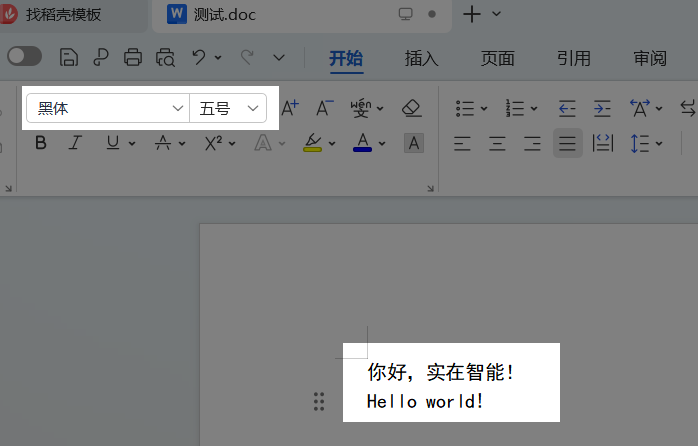
Task: Expand the line spacing dropdown arrow
Action: pos(660,143)
